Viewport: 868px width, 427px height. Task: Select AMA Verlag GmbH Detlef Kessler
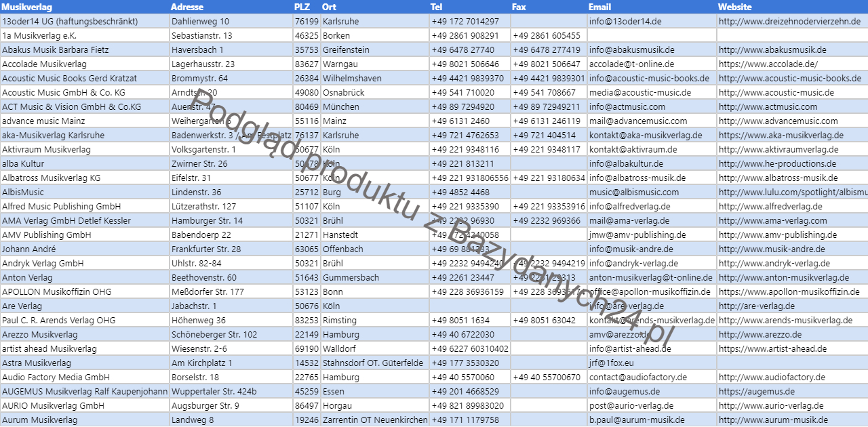coord(85,220)
